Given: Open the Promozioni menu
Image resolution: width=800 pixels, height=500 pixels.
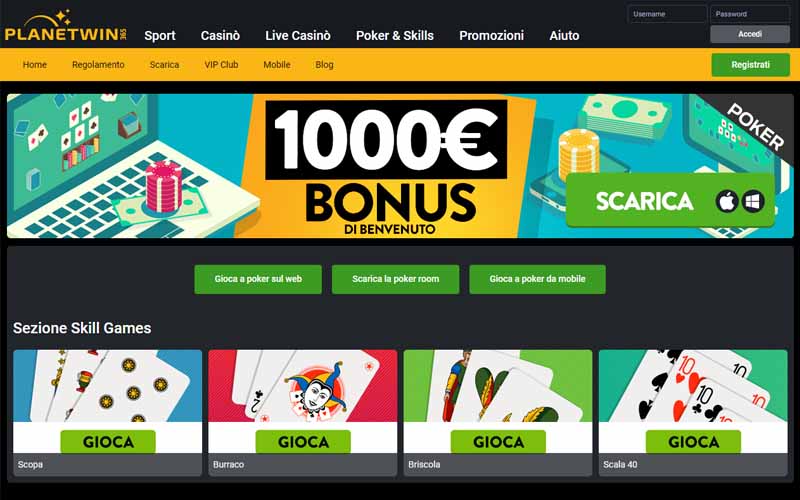Looking at the screenshot, I should click(491, 36).
